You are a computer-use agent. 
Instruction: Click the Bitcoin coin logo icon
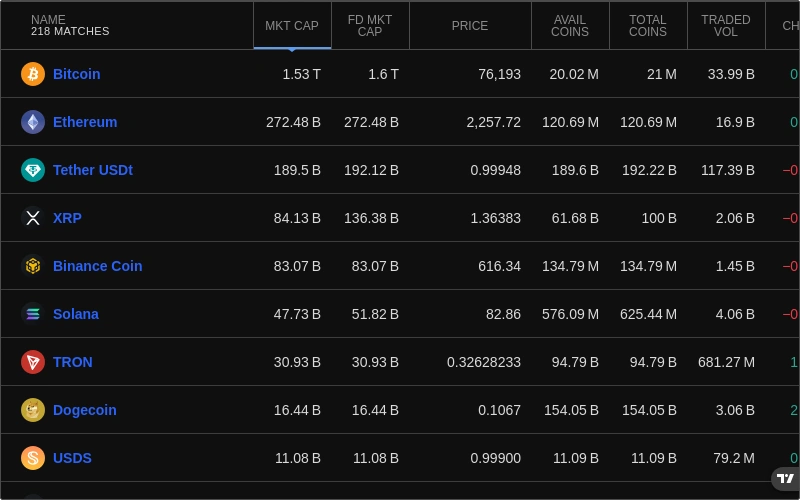tap(33, 74)
